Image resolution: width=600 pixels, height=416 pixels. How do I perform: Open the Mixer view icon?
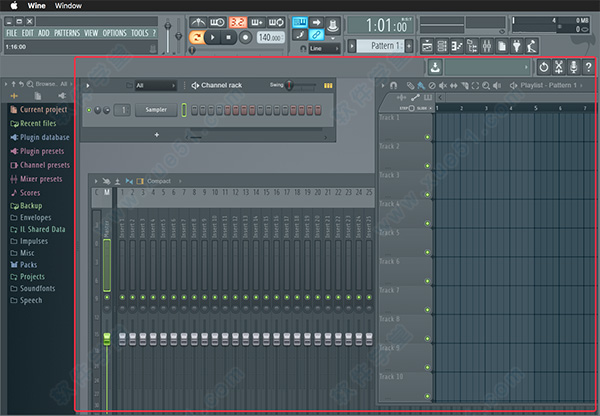pos(487,46)
